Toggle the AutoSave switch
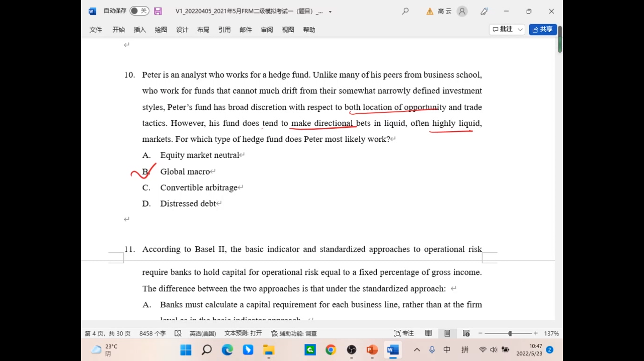644x361 pixels. (139, 11)
